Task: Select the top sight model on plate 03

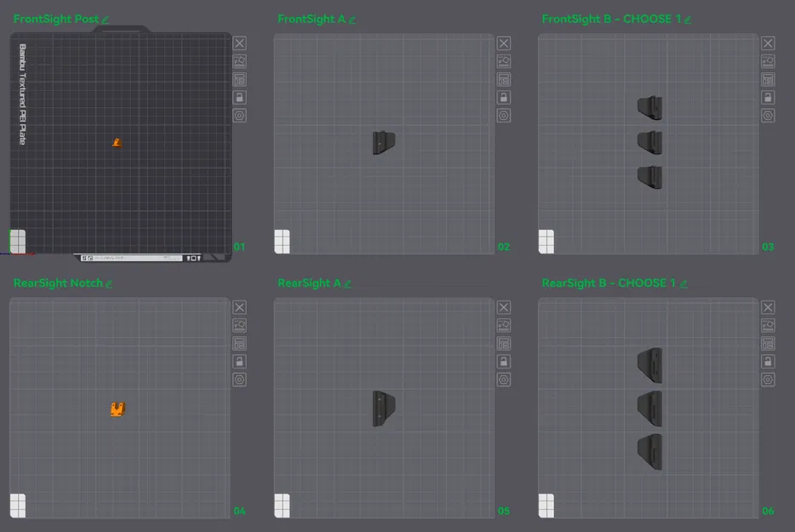Action: click(650, 107)
